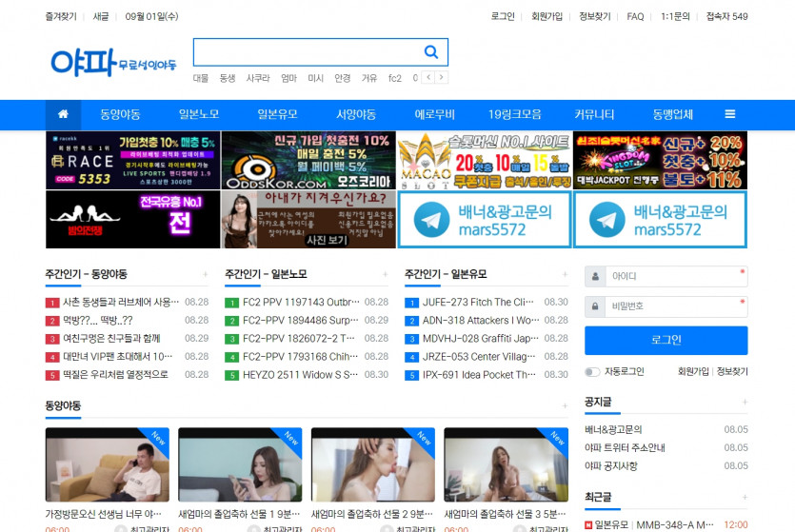This screenshot has height=532, width=795.
Task: Expand the 주간인기 - 일본유모 list via plus
Action: [x=564, y=275]
